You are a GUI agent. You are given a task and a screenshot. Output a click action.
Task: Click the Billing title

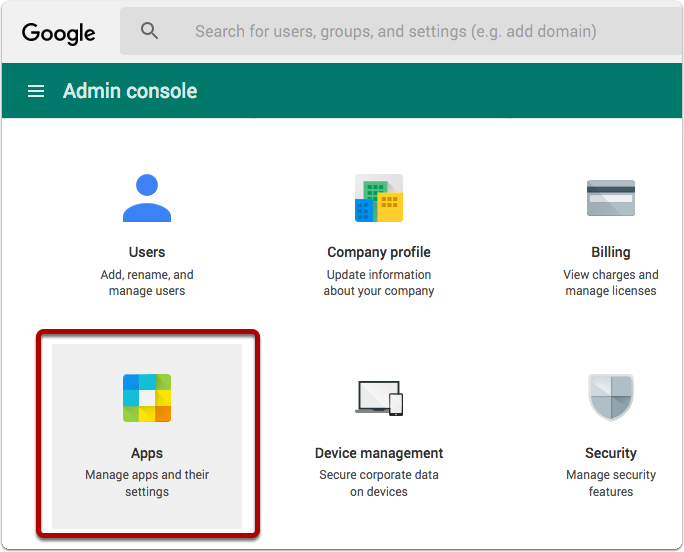[x=611, y=252]
